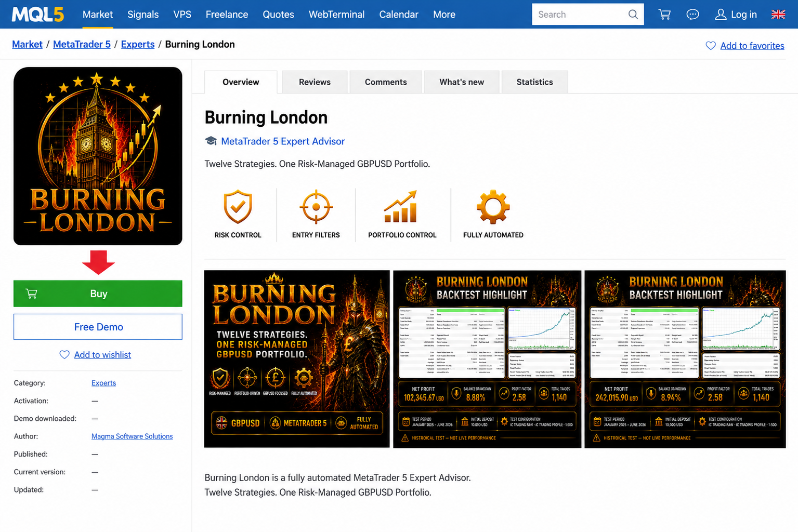This screenshot has width=798, height=532.
Task: Click the text 'Burning London is a fully automated MetaTrader 5 Expert Advisor.'
Action: [337, 477]
